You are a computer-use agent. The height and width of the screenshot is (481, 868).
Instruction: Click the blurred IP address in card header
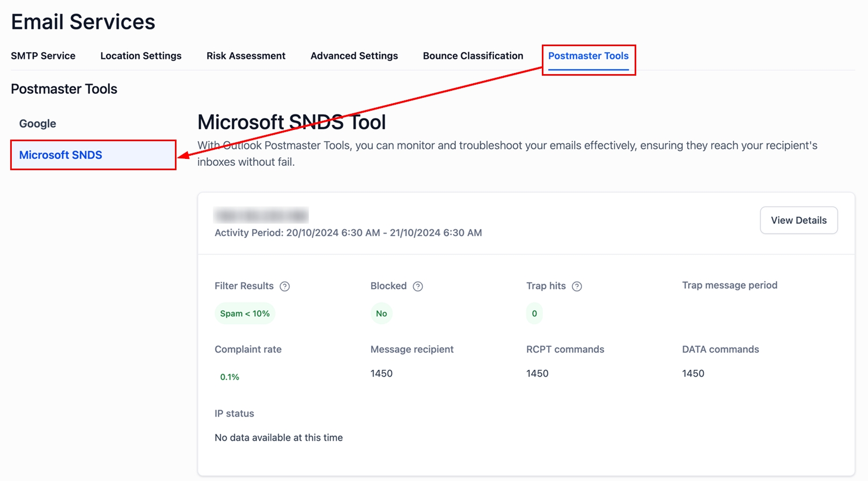[x=261, y=216]
